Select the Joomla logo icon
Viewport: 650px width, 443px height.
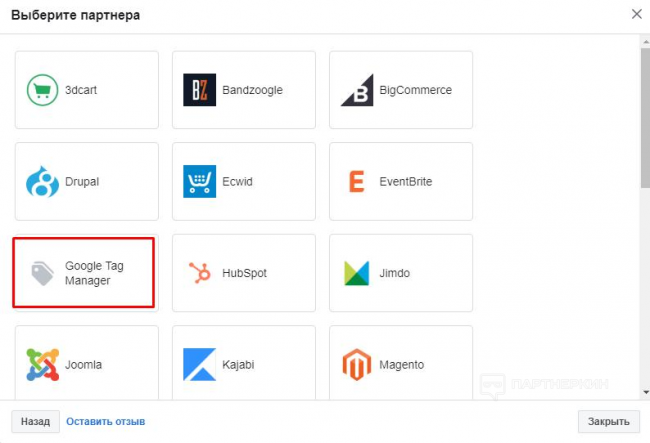pos(42,365)
